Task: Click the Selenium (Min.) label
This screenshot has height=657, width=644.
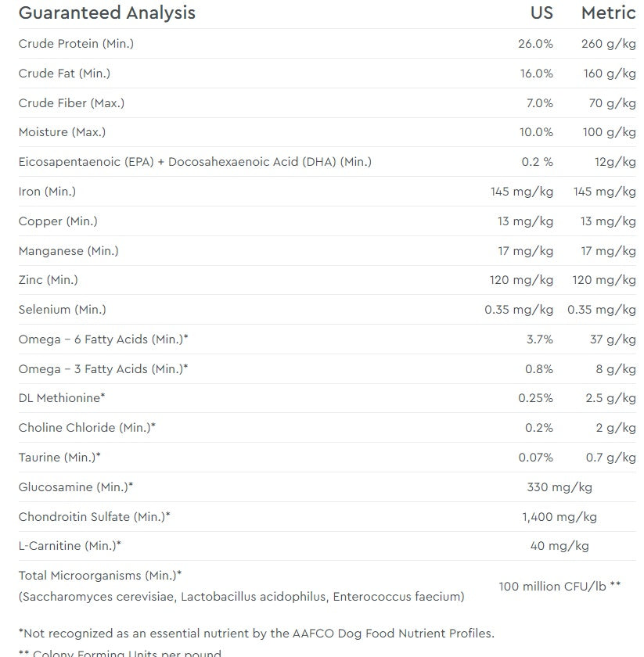Action: click(x=62, y=310)
